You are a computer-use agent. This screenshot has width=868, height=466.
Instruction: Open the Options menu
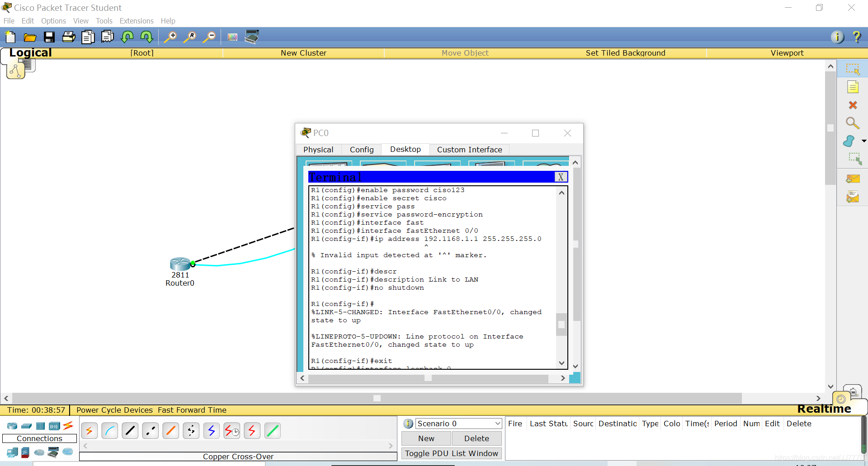coord(53,21)
